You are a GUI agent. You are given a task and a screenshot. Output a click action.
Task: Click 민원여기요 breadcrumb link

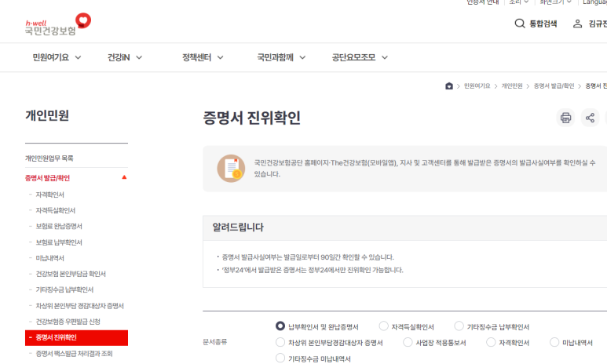tap(477, 86)
